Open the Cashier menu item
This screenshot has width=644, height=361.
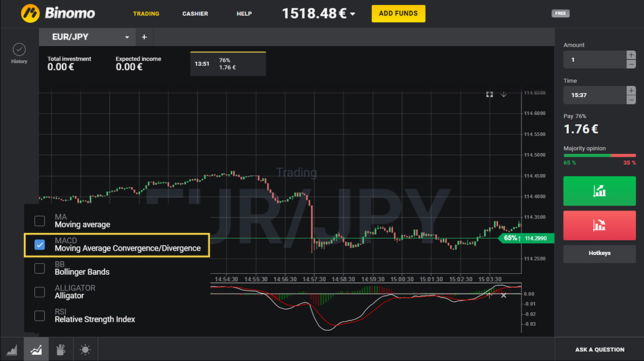(x=195, y=14)
